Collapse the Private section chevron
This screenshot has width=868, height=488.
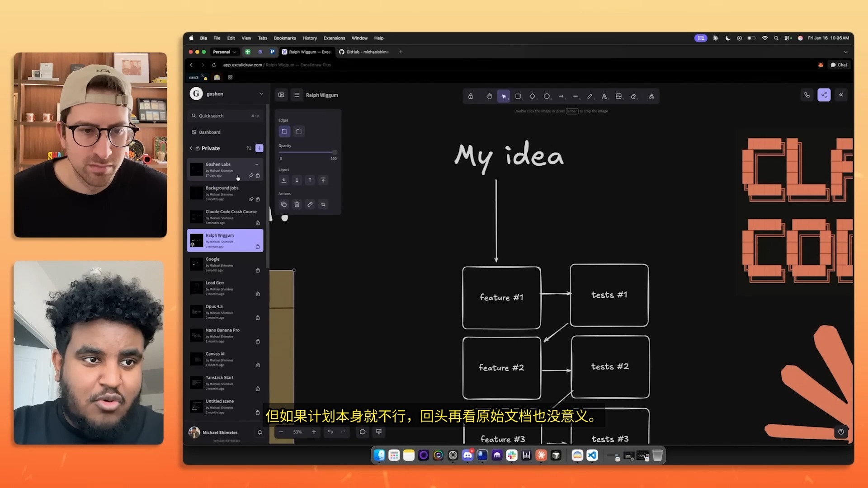tap(191, 148)
